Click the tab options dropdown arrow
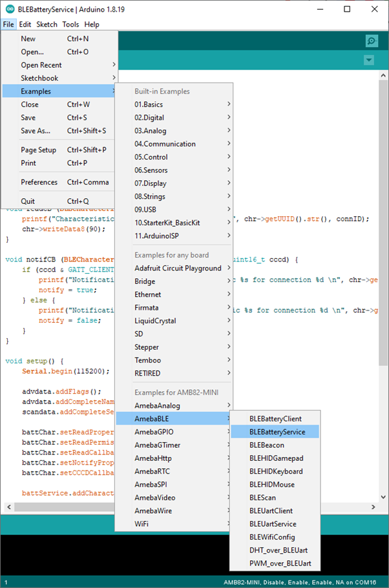 (x=369, y=60)
